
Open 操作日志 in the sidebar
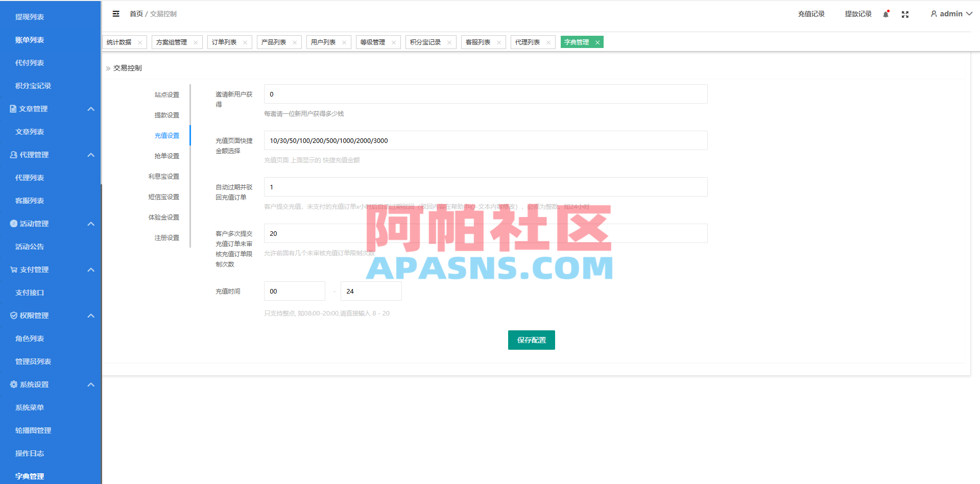30,453
